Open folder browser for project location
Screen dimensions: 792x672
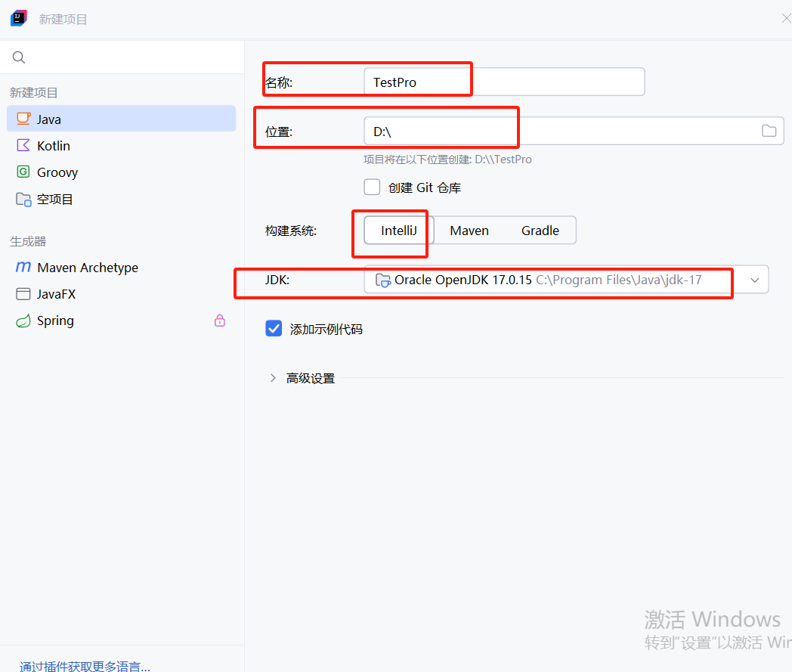769,131
